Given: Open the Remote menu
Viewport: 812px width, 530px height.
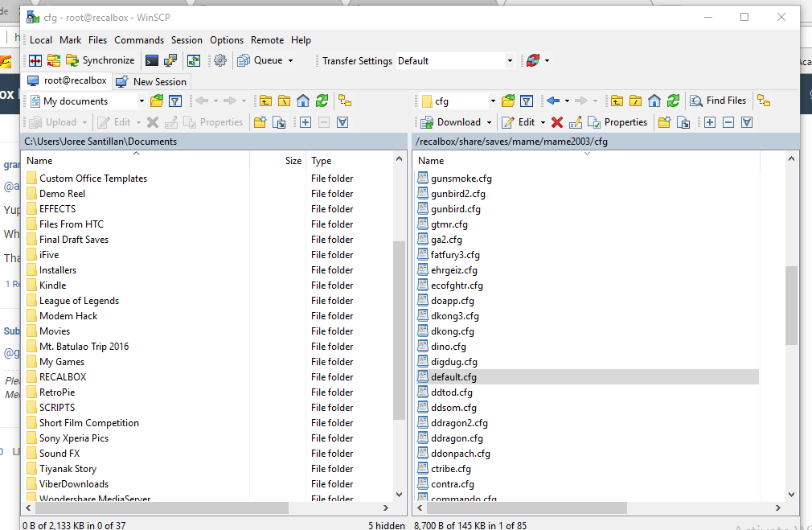Looking at the screenshot, I should click(267, 40).
